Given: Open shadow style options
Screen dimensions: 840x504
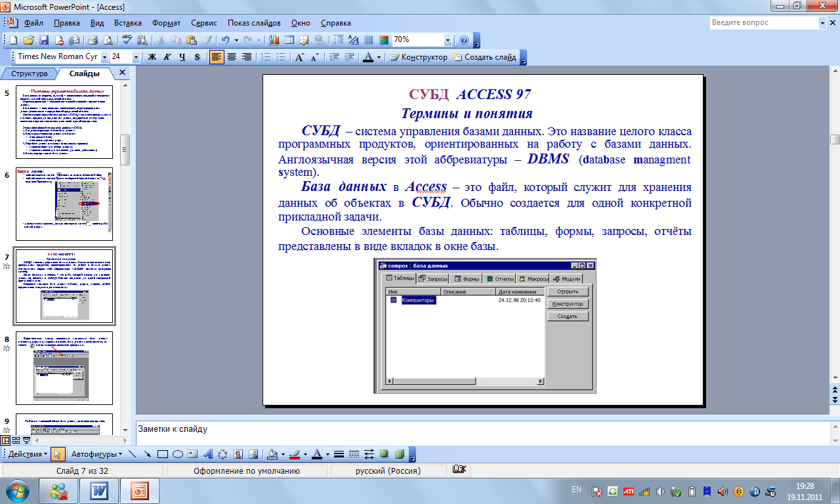Looking at the screenshot, I should (383, 454).
